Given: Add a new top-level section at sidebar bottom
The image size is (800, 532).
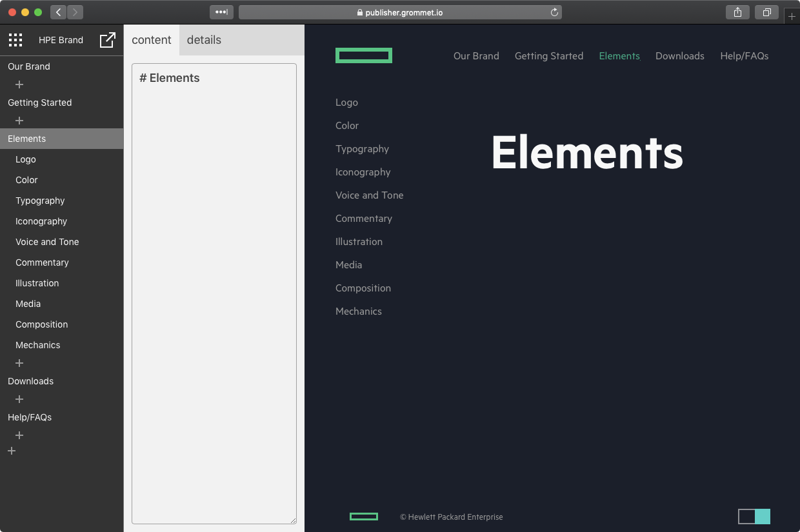Looking at the screenshot, I should coord(12,451).
